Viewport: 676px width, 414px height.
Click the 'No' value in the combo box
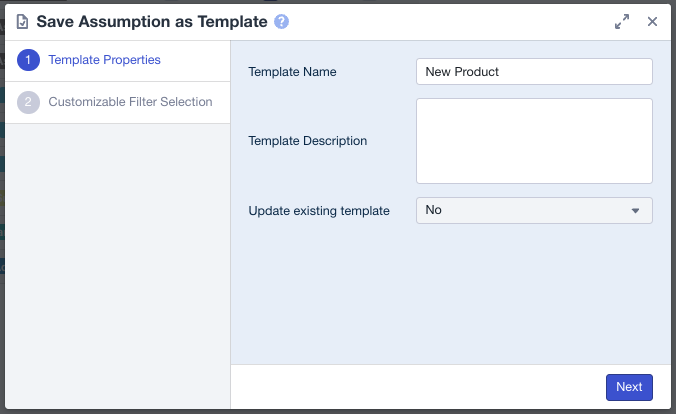tap(434, 210)
